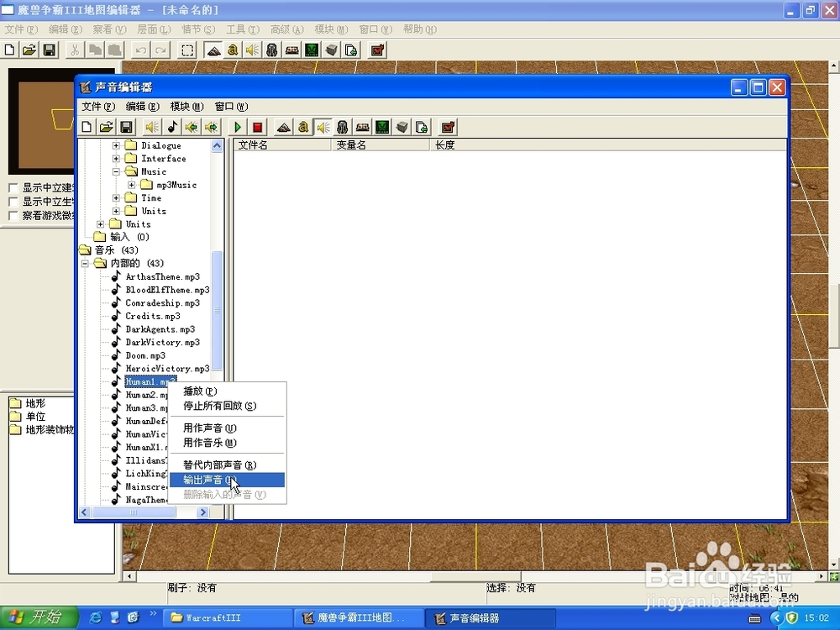Expand the Units folder below Time
Viewport: 840px width, 630px height.
pyautogui.click(x=116, y=211)
